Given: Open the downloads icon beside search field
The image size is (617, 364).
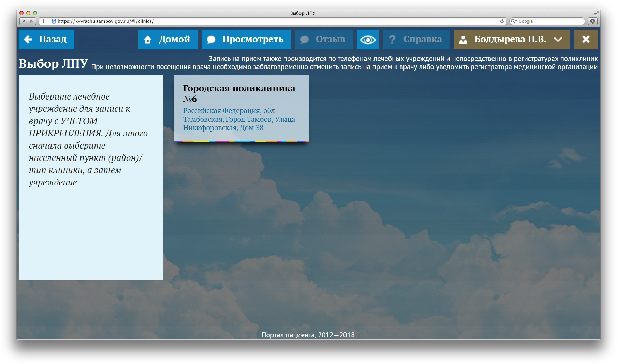Looking at the screenshot, I should pos(593,21).
